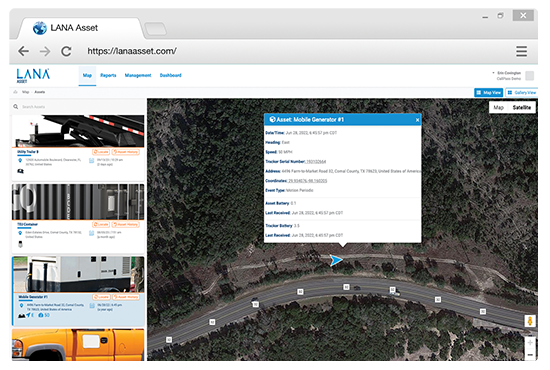Expand the Eric Covington user dropdown
This screenshot has height=370, width=550.
(x=507, y=73)
